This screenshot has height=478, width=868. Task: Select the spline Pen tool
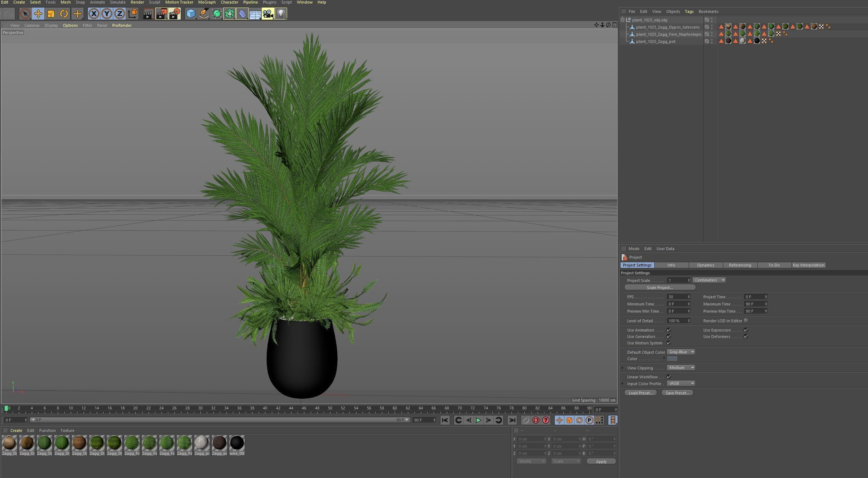[x=204, y=14]
